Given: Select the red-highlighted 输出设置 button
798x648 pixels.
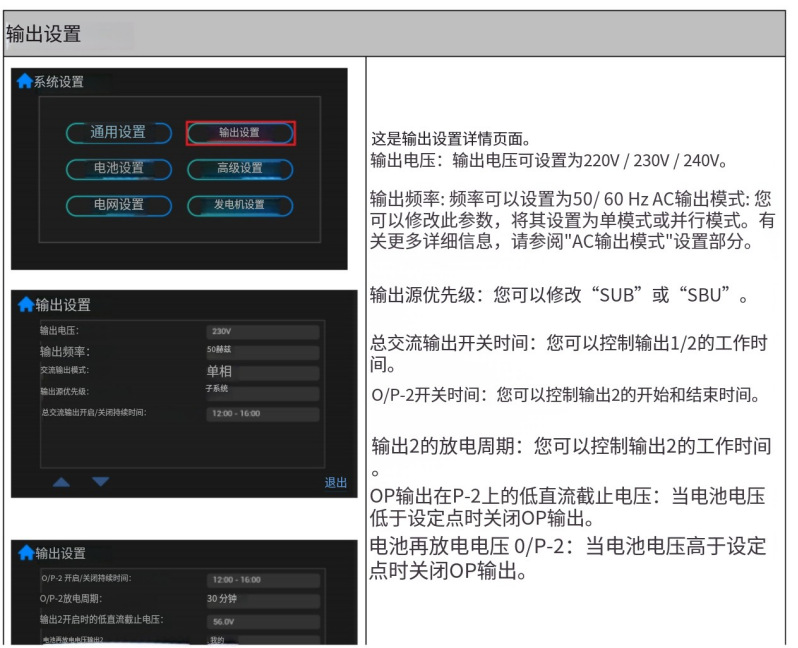Looking at the screenshot, I should pos(240,132).
